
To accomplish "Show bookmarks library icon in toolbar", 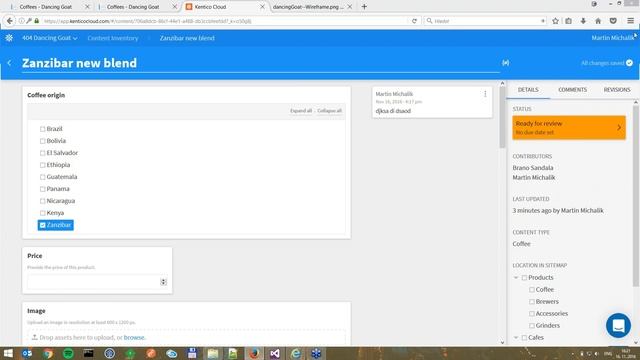I will pos(569,21).
